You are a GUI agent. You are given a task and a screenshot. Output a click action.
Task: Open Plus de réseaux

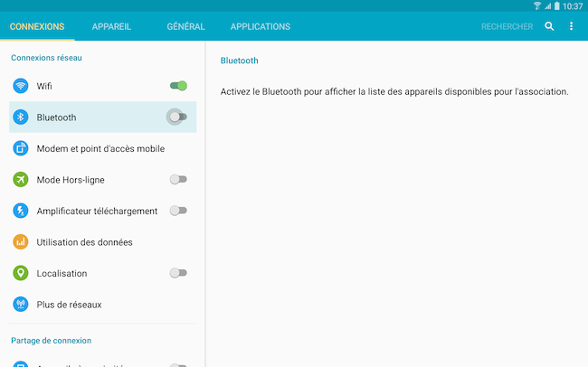point(103,304)
